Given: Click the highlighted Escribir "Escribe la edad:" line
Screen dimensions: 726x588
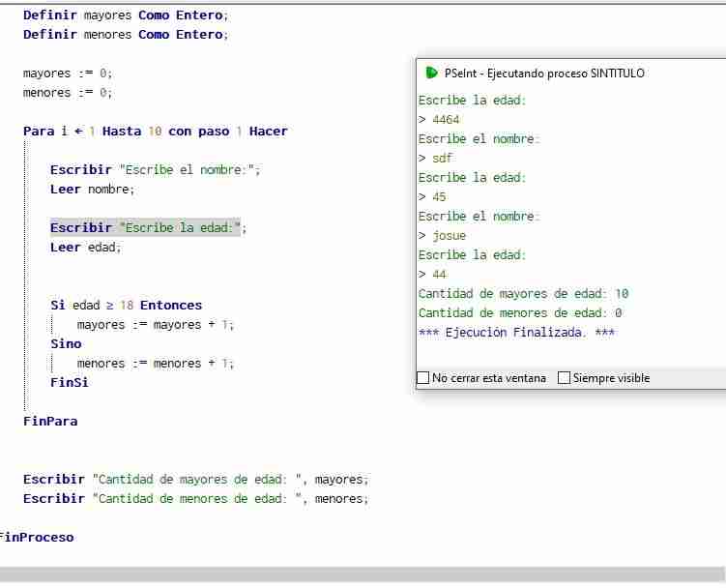Looking at the screenshot, I should tap(148, 227).
